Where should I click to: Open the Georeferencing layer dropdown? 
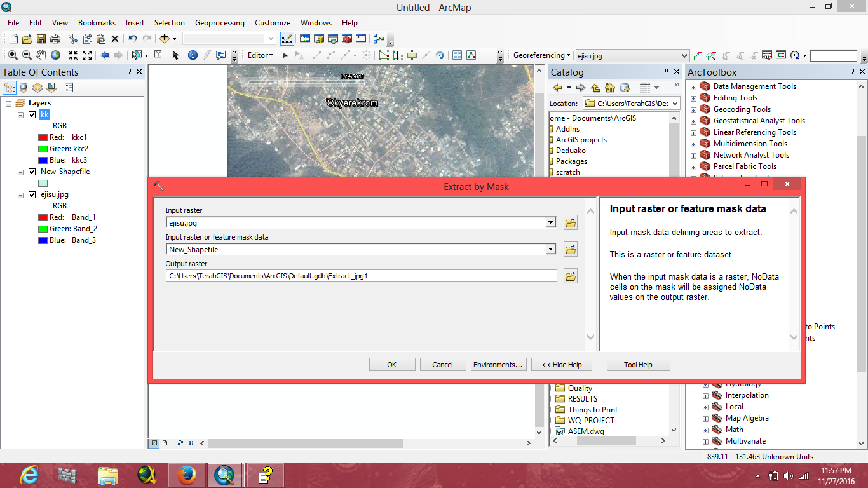click(684, 55)
